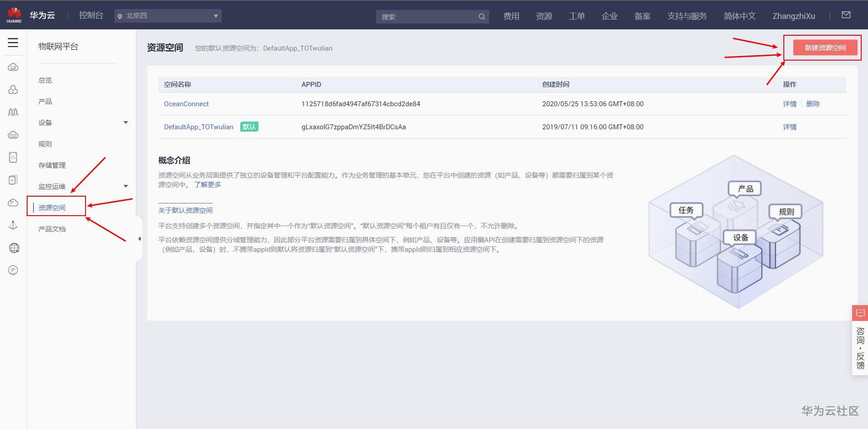This screenshot has height=429, width=868.
Task: Open 资源 in the top bar
Action: click(x=544, y=16)
